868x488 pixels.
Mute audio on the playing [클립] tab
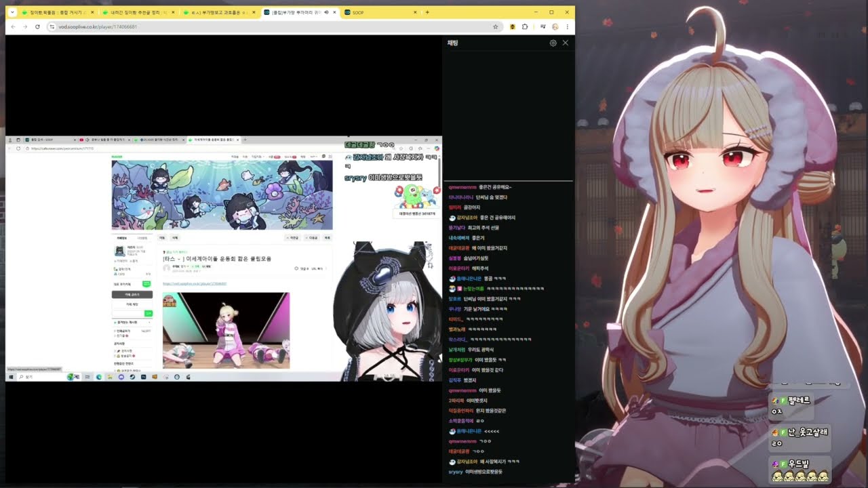(326, 12)
